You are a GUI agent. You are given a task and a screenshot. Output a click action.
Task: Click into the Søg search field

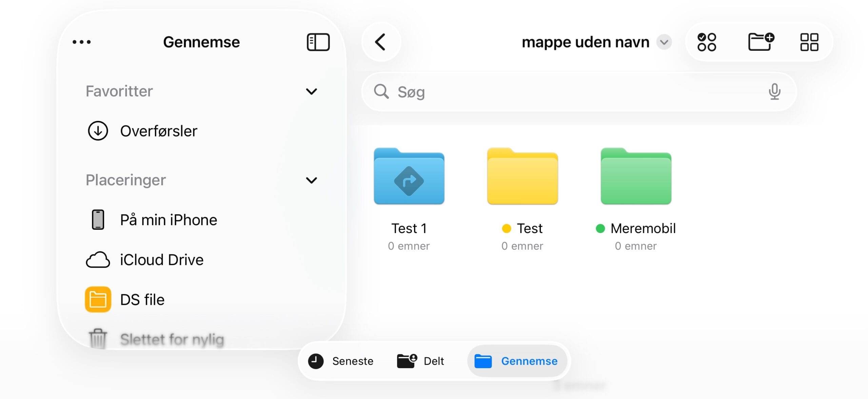(x=579, y=91)
